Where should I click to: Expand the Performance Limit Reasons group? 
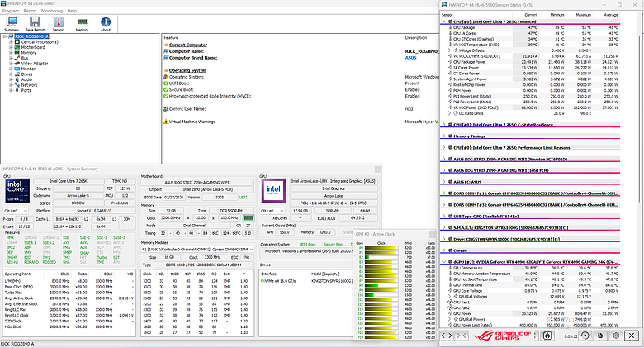click(444, 147)
